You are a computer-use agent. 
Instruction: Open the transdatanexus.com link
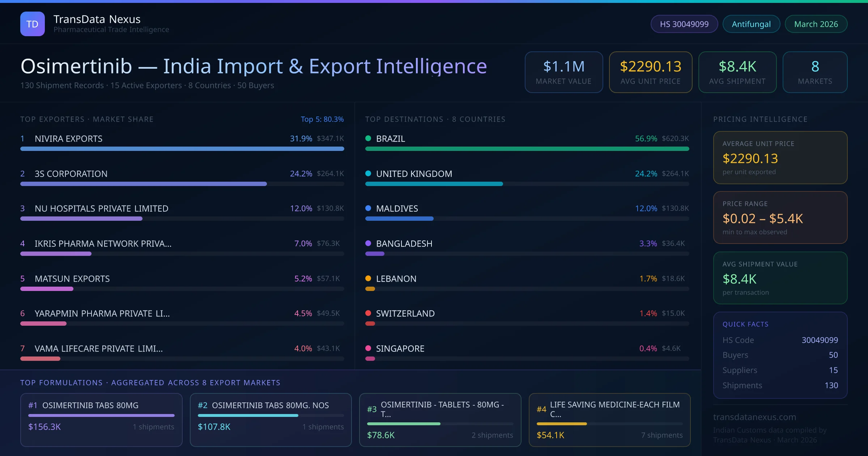pos(754,417)
